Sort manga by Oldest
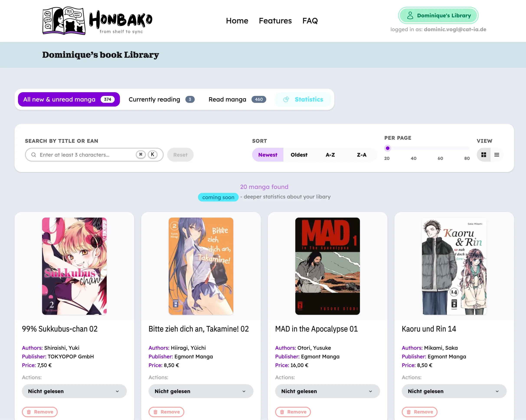526x420 pixels. [299, 155]
